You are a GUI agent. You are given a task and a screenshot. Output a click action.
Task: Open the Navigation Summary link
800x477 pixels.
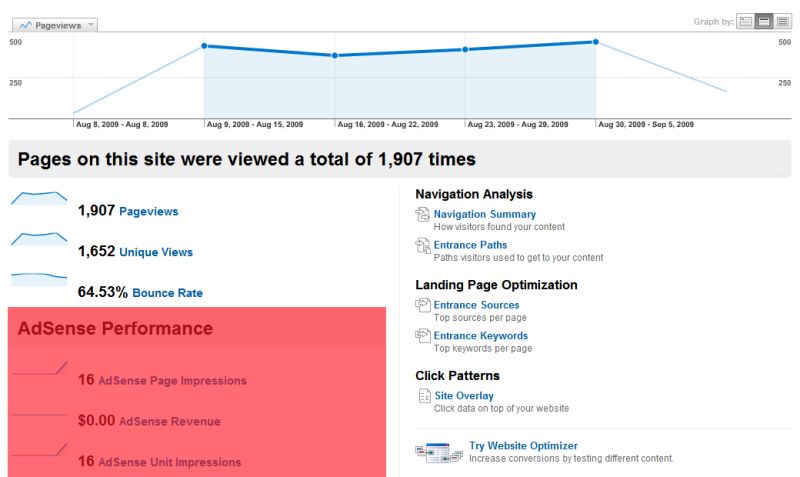coord(484,214)
